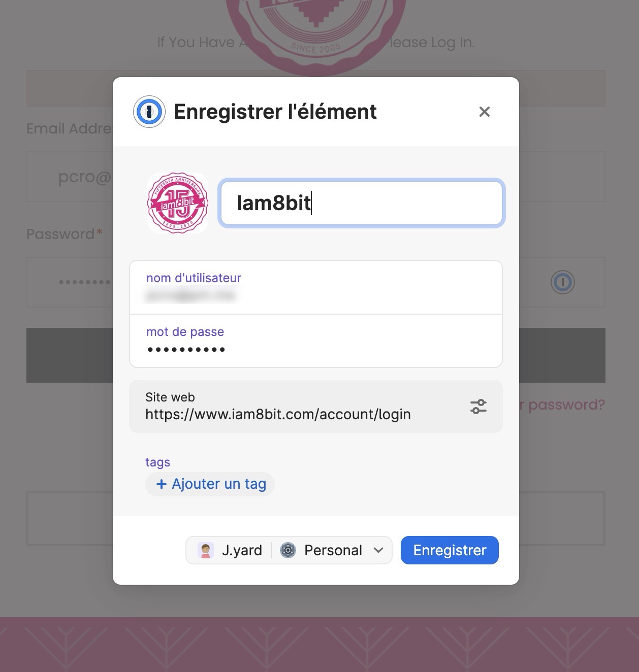Click the iam8bit anniversary item icon
Viewport: 639px width, 672px height.
pyautogui.click(x=178, y=203)
